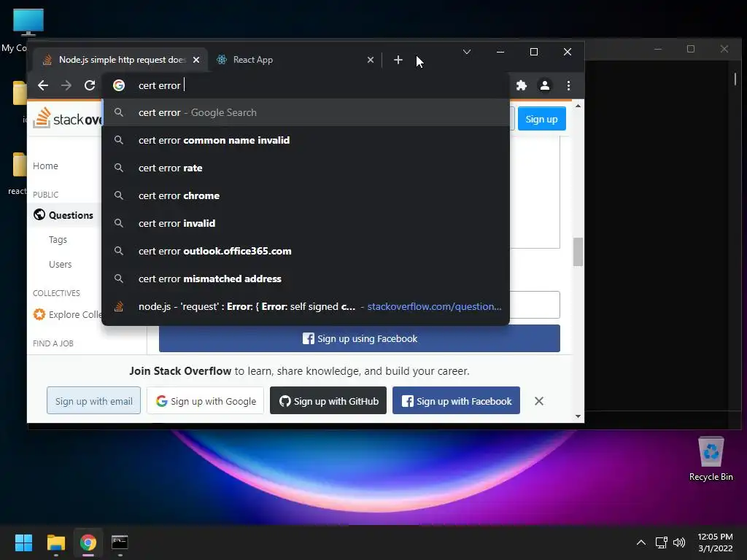The height and width of the screenshot is (560, 747).
Task: Click the grayed forward navigation arrow
Action: 66,85
